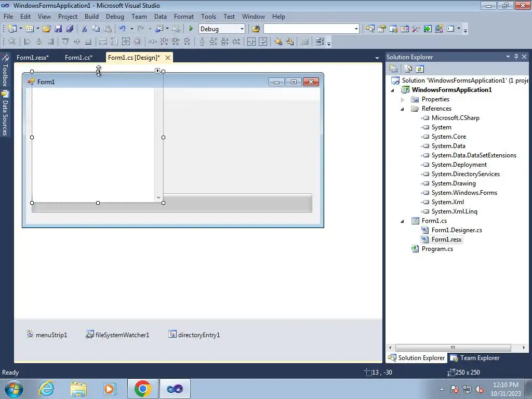Click the Center Horizontally layout icon

[x=251, y=42]
